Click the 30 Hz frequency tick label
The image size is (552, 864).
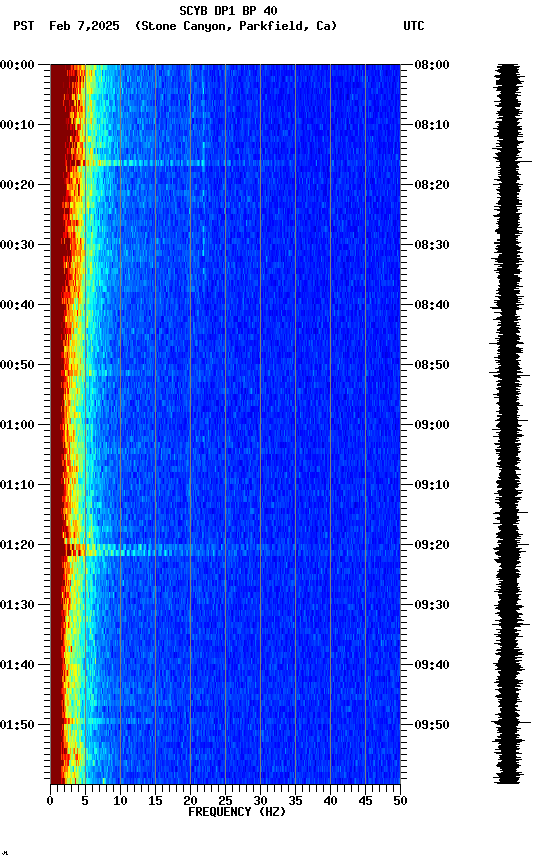pos(260,801)
